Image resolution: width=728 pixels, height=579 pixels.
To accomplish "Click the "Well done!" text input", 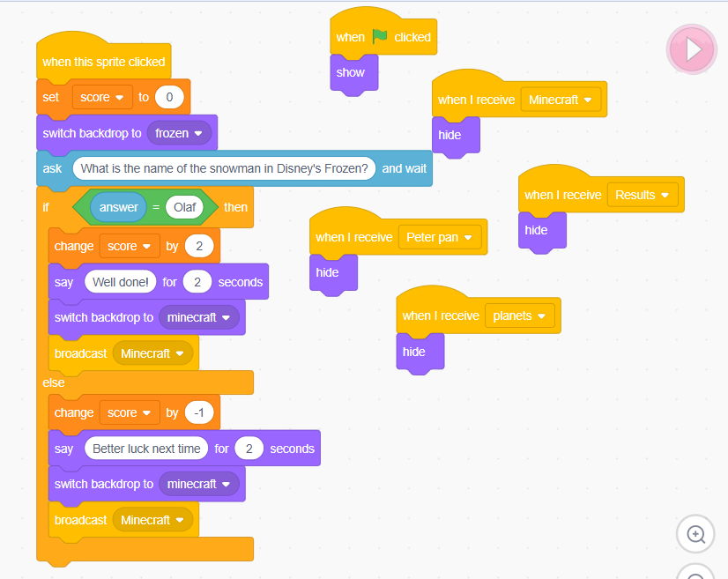I will [x=121, y=282].
